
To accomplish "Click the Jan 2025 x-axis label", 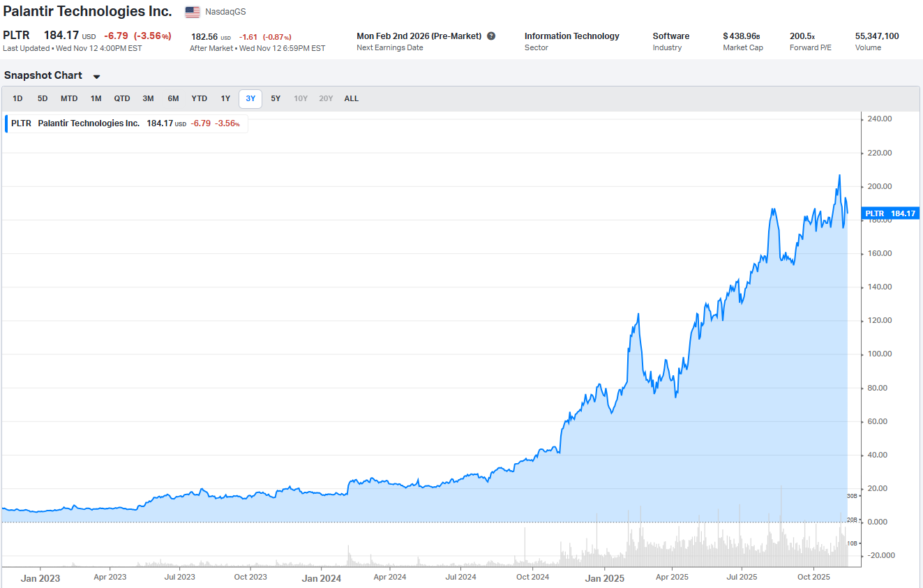I will click(x=604, y=578).
